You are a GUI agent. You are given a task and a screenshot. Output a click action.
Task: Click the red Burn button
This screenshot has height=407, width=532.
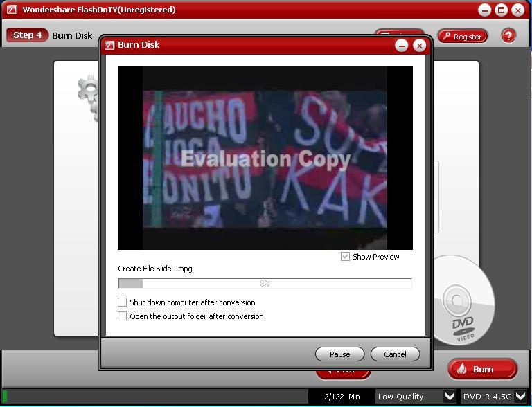click(482, 369)
